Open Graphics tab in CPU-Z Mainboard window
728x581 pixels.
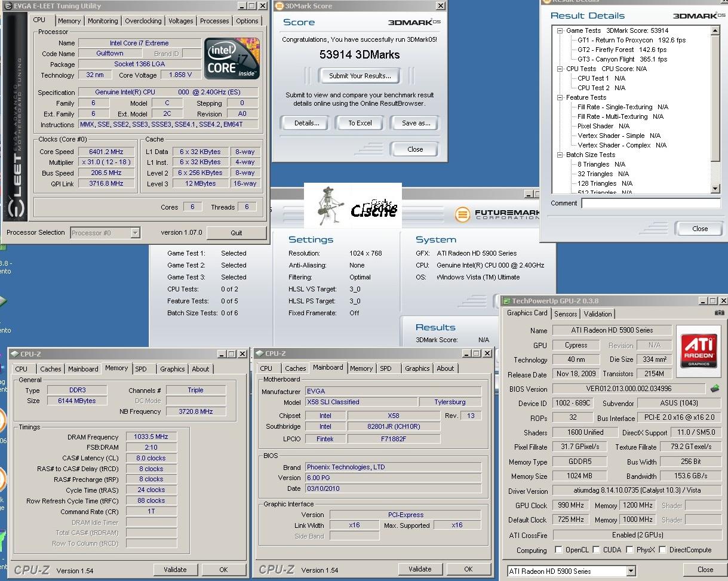pyautogui.click(x=417, y=368)
